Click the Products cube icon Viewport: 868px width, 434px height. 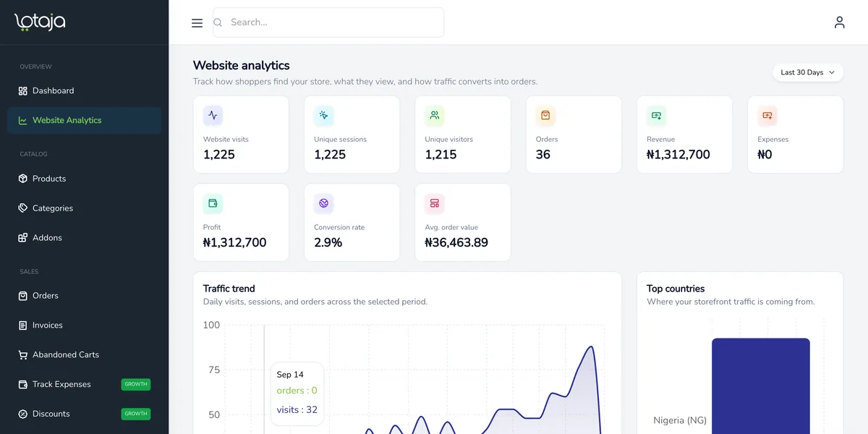pos(22,179)
